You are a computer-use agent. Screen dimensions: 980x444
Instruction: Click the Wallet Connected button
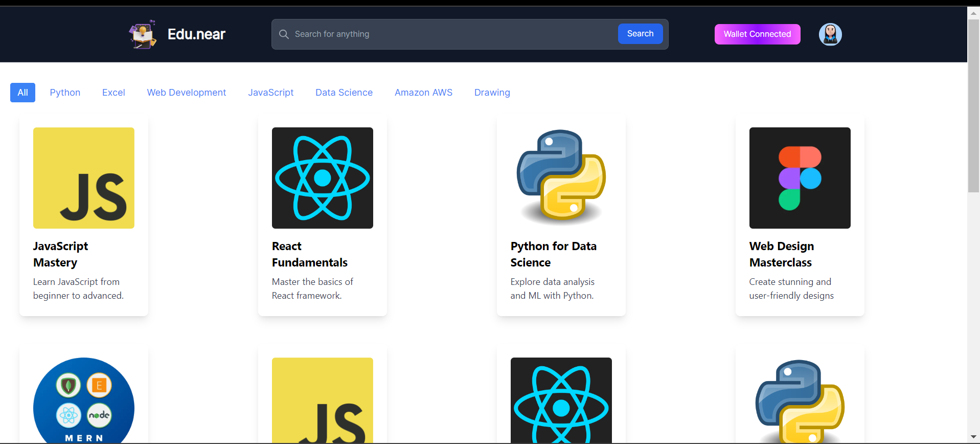pyautogui.click(x=757, y=34)
